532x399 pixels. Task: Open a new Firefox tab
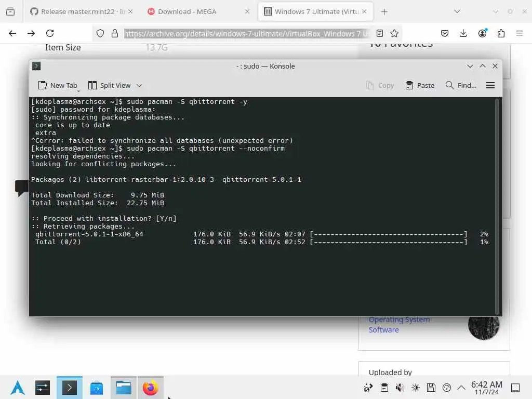click(x=384, y=12)
